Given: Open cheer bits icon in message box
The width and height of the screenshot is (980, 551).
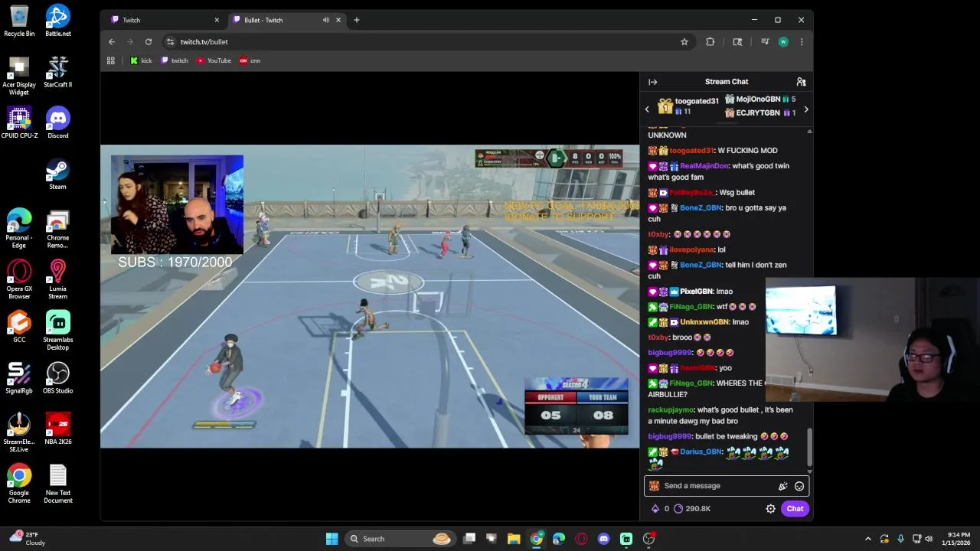Looking at the screenshot, I should point(782,486).
